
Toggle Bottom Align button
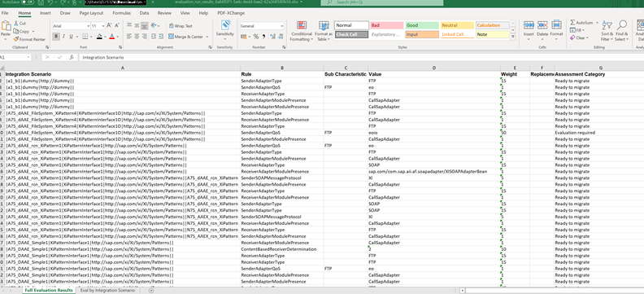click(x=145, y=25)
